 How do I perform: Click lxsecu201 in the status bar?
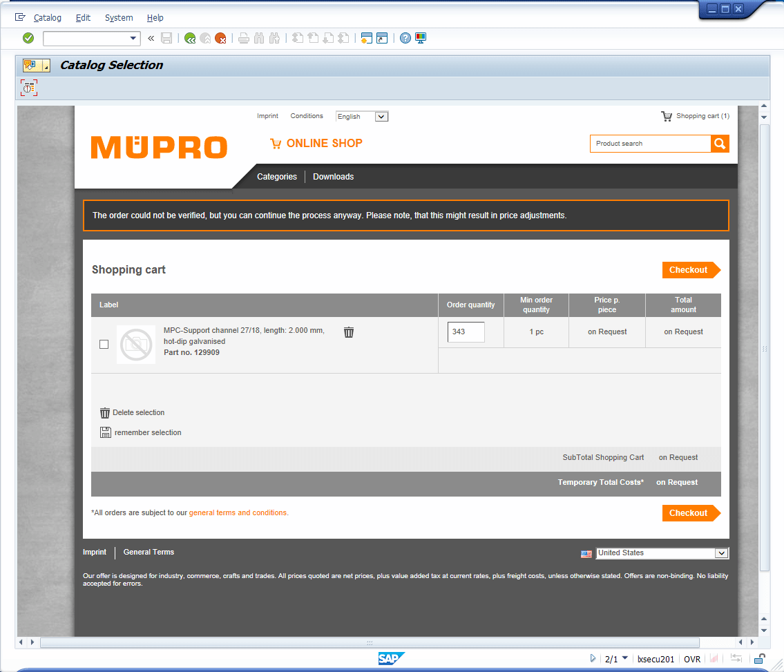656,659
